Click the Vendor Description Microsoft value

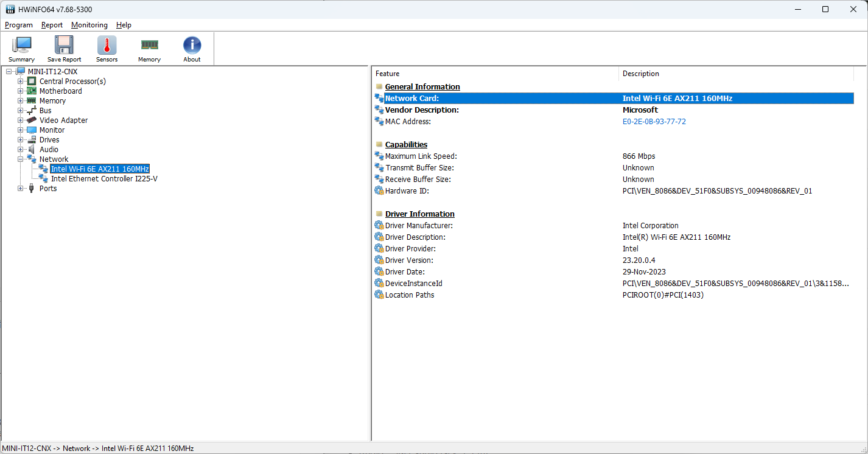click(x=640, y=110)
